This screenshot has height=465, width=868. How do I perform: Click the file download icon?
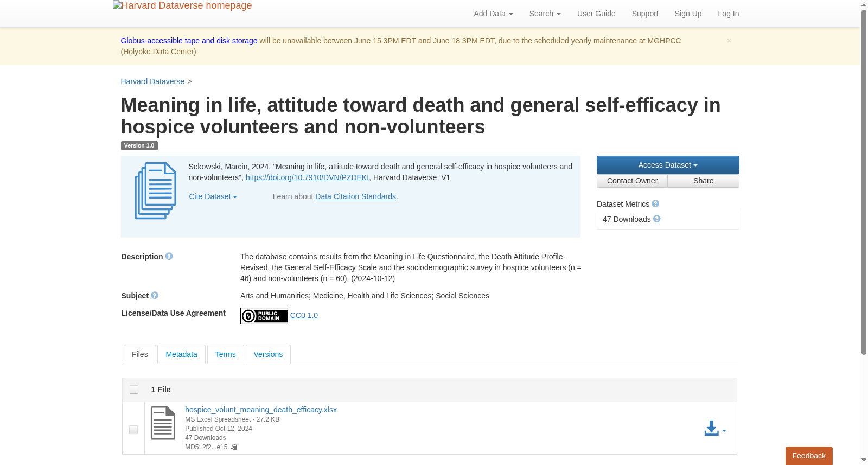pyautogui.click(x=711, y=429)
